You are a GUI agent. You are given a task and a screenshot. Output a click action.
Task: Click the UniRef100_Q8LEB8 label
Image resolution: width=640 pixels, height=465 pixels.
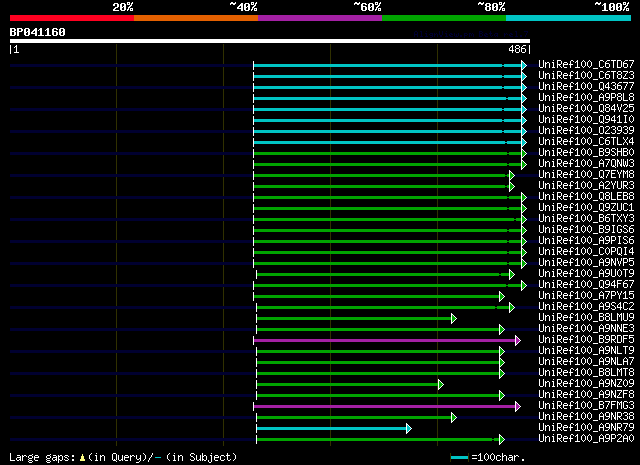[586, 196]
